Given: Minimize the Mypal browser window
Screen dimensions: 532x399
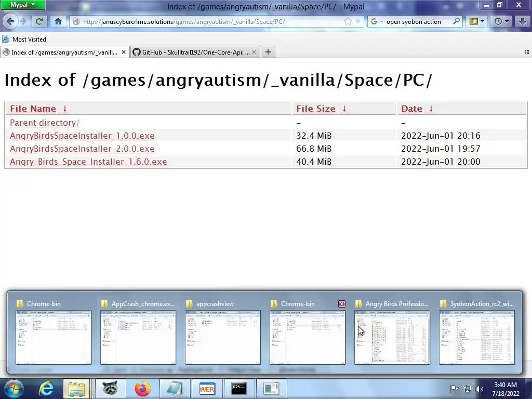Looking at the screenshot, I should 486,5.
